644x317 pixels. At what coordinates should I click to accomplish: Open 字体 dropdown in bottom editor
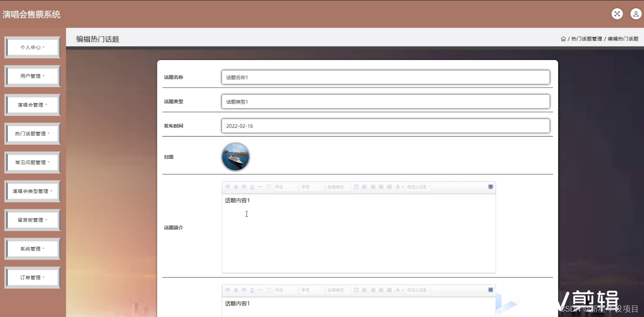tap(286, 290)
